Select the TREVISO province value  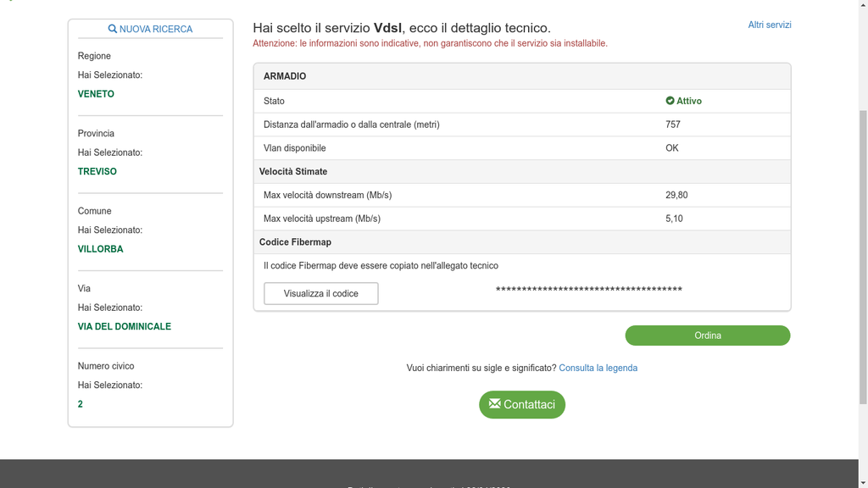point(97,171)
